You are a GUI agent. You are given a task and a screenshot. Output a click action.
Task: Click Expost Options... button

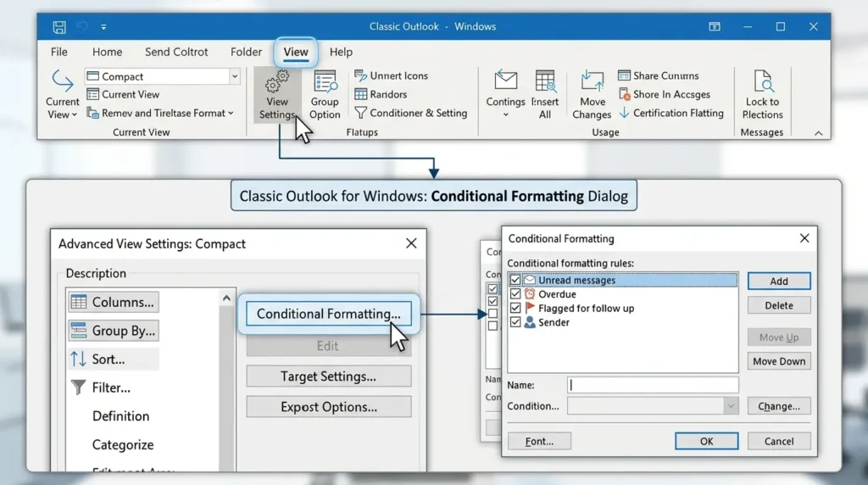pos(329,407)
